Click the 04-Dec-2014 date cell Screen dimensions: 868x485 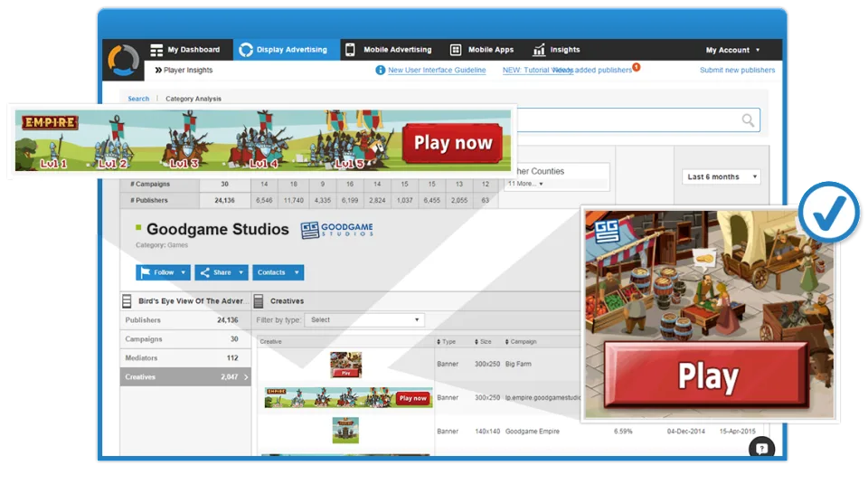click(x=686, y=432)
